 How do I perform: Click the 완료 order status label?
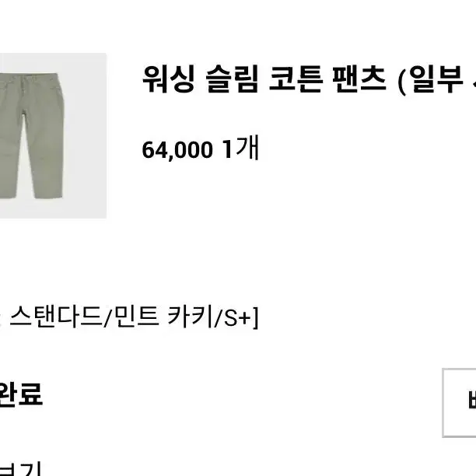(x=21, y=394)
